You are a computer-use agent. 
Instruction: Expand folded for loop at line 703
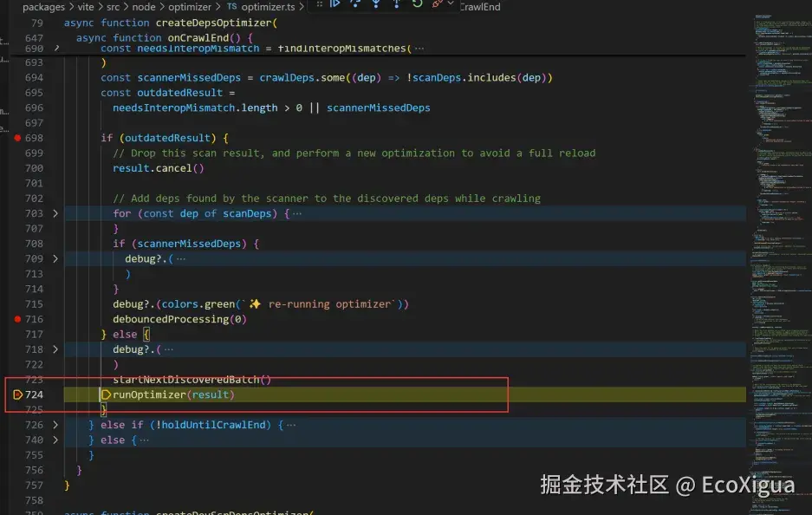pos(55,213)
